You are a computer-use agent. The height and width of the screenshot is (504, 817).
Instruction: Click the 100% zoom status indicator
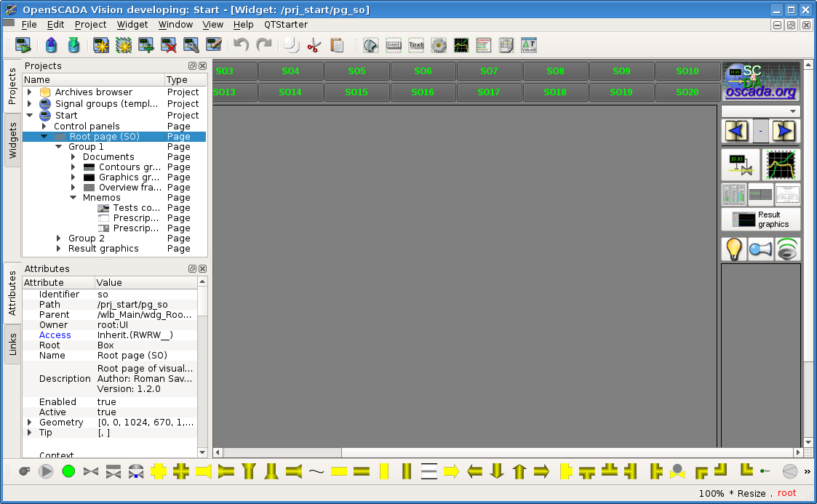(712, 494)
